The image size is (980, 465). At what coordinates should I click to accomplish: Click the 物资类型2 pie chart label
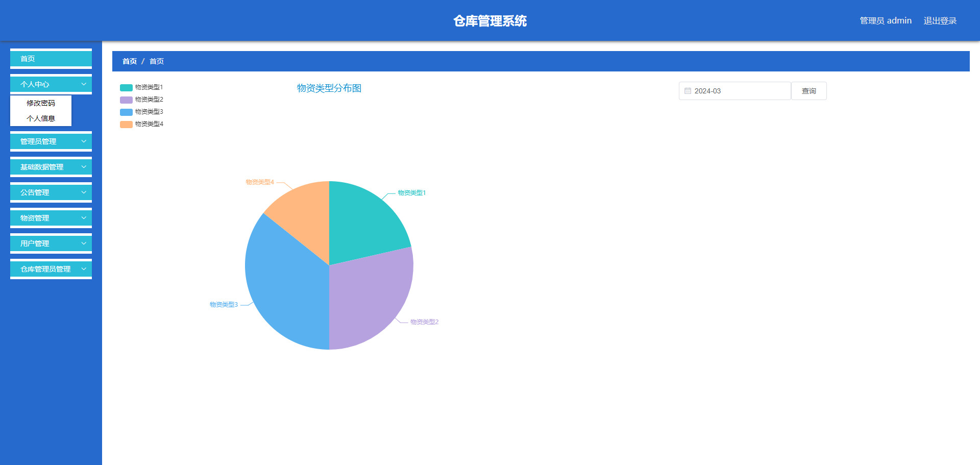[425, 322]
